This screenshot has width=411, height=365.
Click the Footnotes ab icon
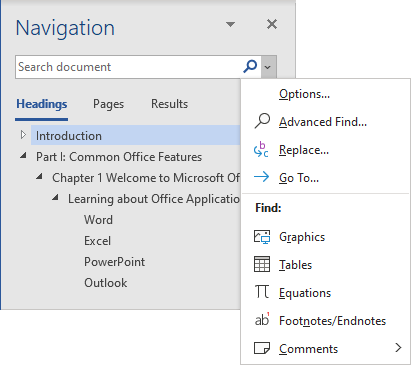[262, 319]
